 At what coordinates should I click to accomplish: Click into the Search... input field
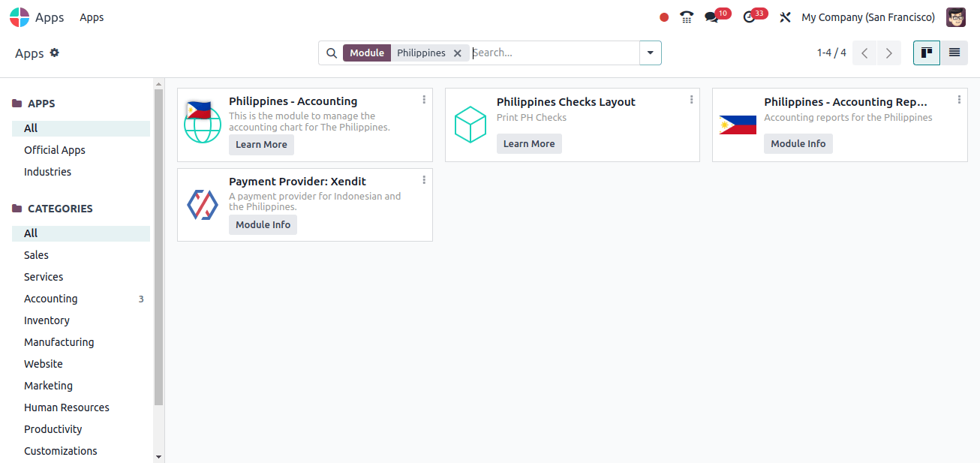(x=555, y=53)
